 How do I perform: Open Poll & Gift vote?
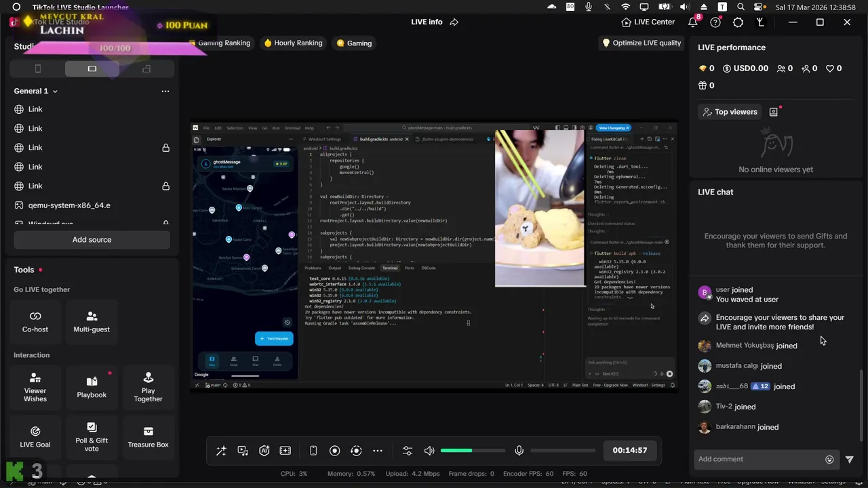(x=92, y=437)
